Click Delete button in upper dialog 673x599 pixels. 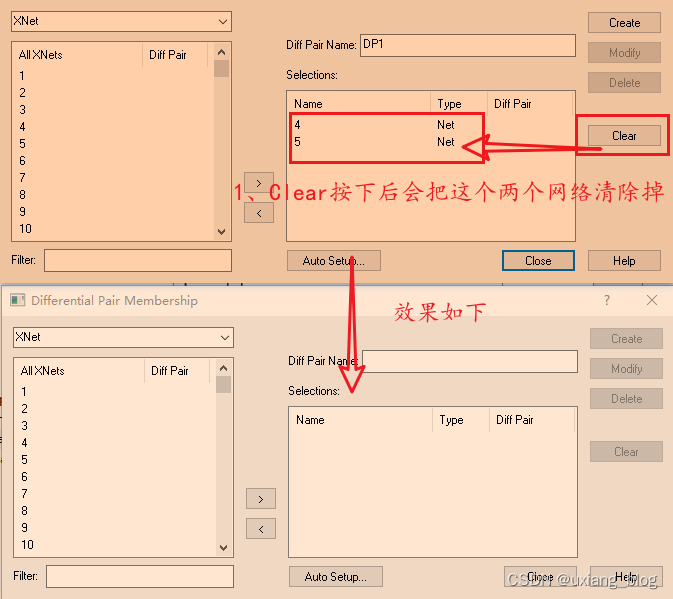click(x=624, y=83)
